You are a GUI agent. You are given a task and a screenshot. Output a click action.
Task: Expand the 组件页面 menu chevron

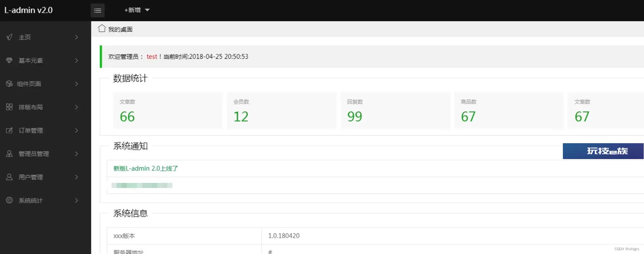click(x=76, y=84)
